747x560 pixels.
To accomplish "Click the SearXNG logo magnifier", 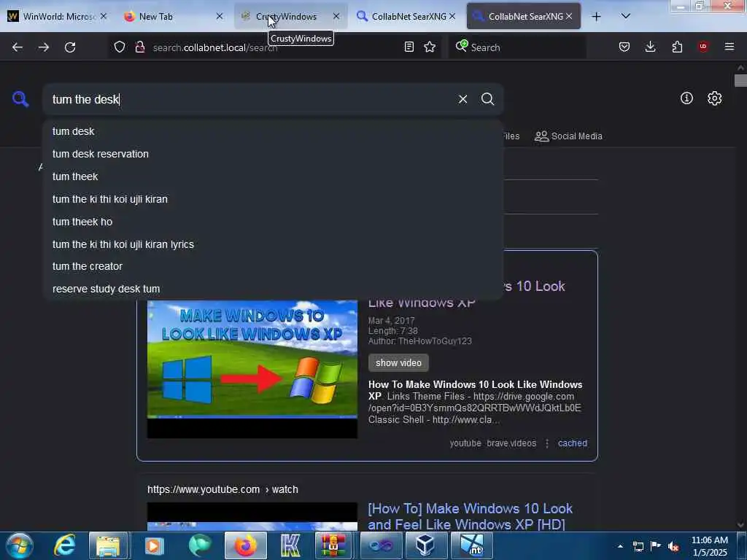I will [x=20, y=99].
